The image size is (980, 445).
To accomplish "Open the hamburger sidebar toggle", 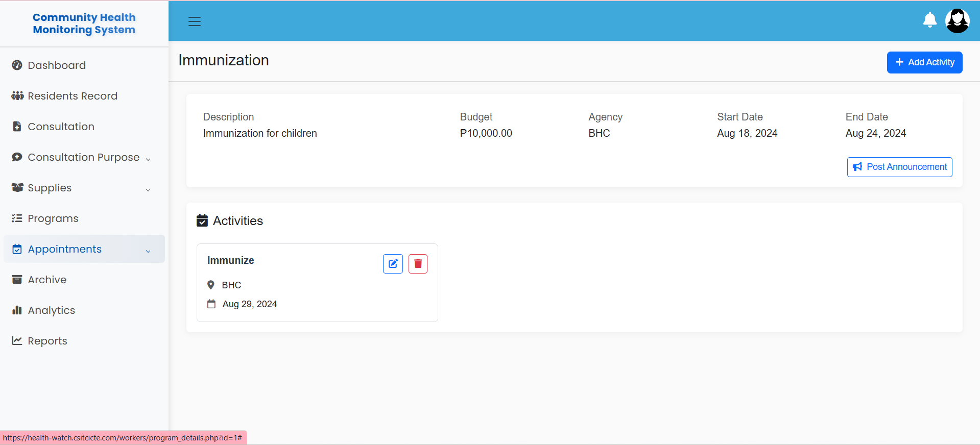I will (195, 21).
